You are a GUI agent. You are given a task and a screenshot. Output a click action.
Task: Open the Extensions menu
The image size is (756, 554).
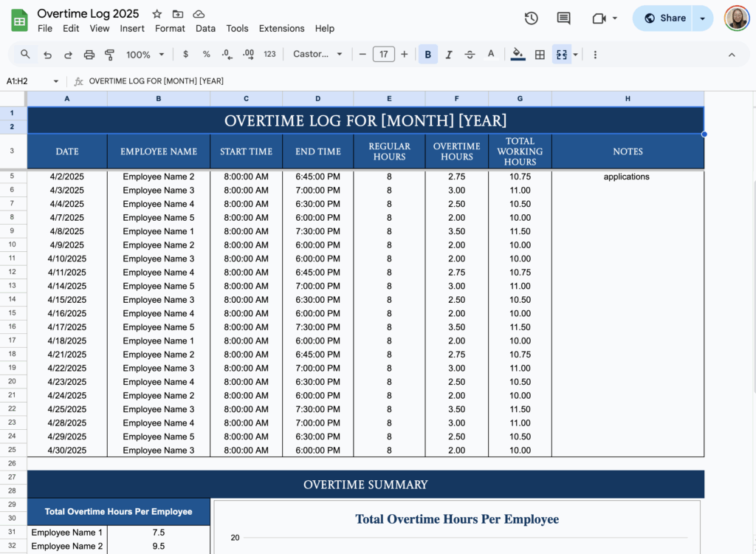click(x=281, y=28)
